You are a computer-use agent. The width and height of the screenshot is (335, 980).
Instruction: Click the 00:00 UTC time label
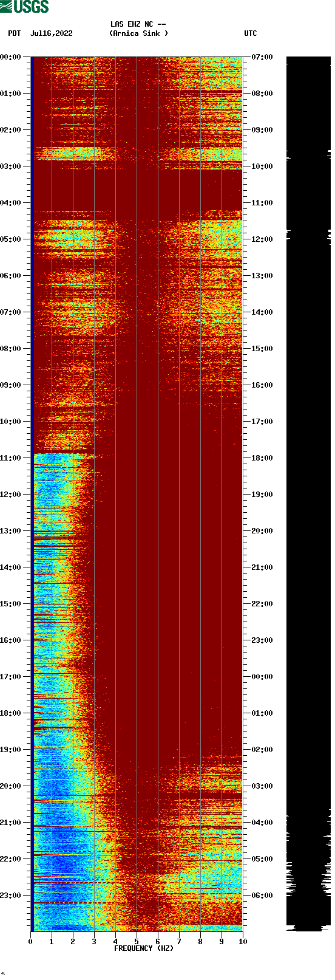pos(262,676)
